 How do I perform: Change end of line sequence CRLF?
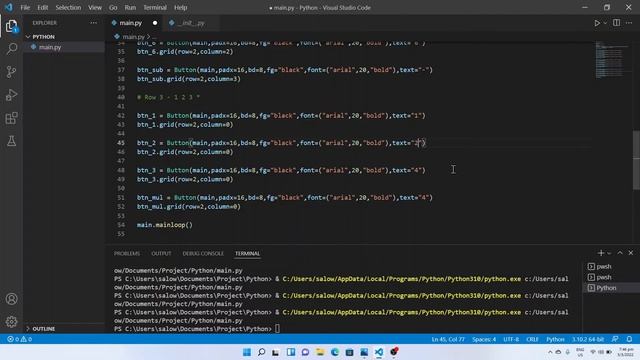[x=532, y=339]
